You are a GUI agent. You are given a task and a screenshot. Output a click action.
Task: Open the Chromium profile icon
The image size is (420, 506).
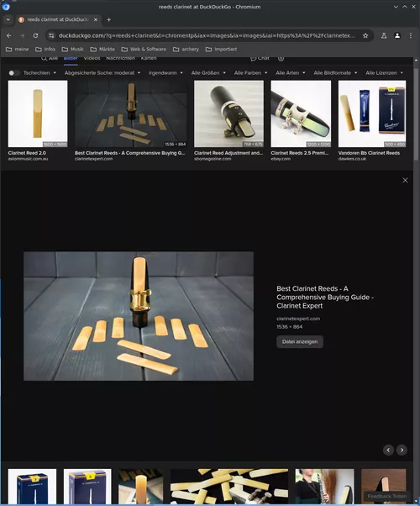coord(397,35)
